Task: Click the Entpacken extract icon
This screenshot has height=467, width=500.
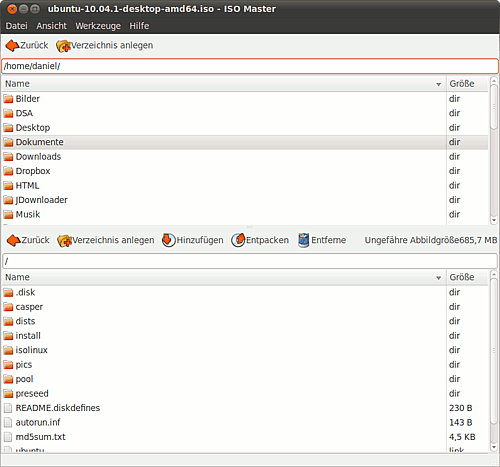Action: point(238,240)
